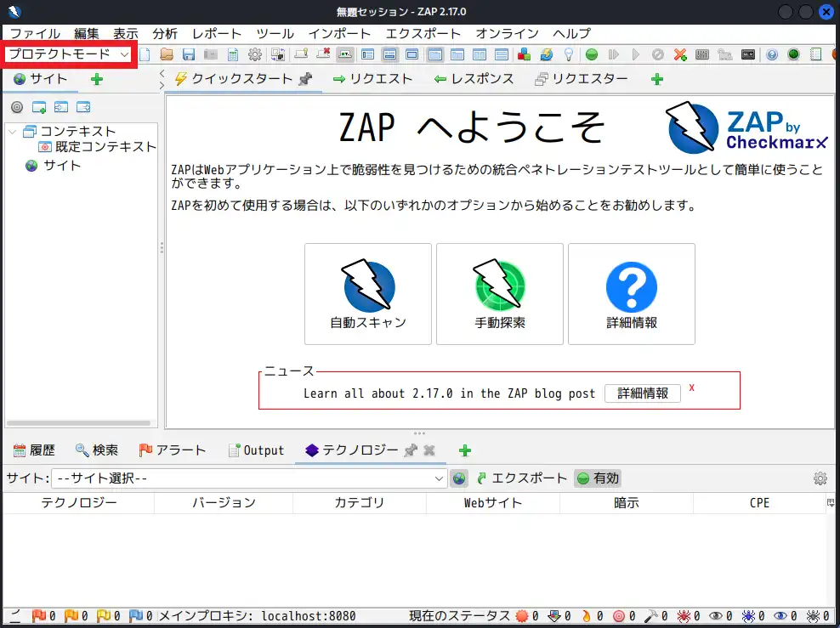840x628 pixels.
Task: Check for add-on updates icon
Action: point(545,54)
